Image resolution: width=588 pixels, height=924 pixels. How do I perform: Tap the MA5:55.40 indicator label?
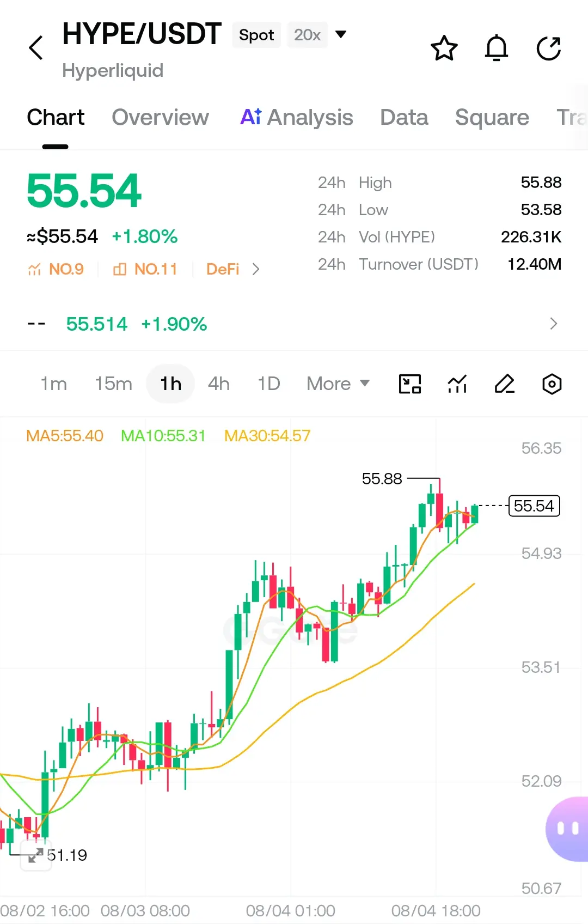(65, 436)
